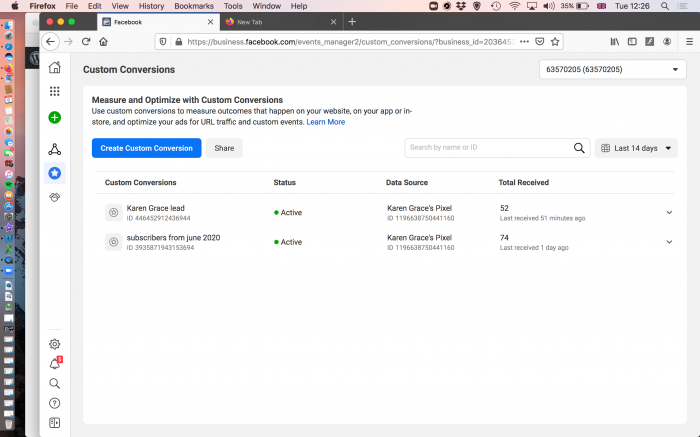Open page actions three-dots in URL bar
The width and height of the screenshot is (700, 437).
click(525, 42)
